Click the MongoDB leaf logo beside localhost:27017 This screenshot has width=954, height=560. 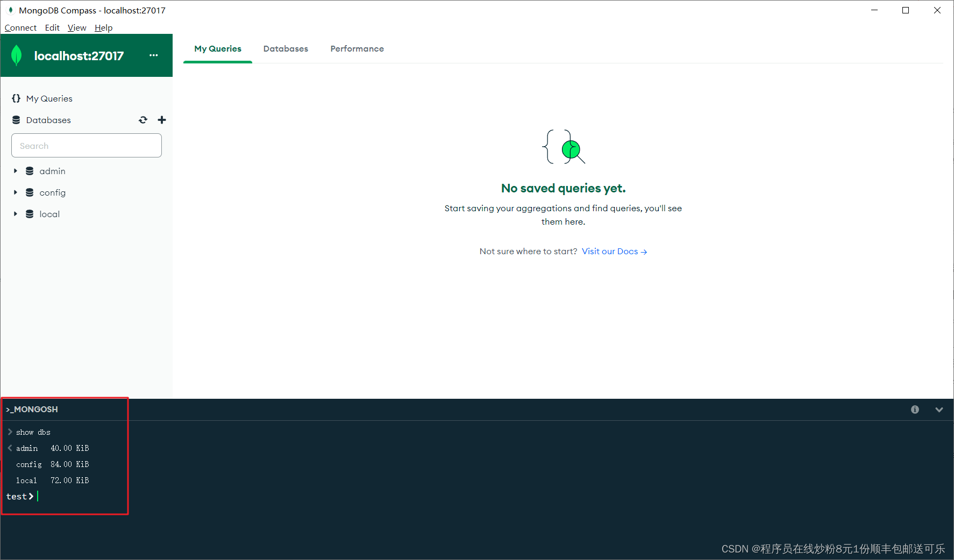coord(17,55)
